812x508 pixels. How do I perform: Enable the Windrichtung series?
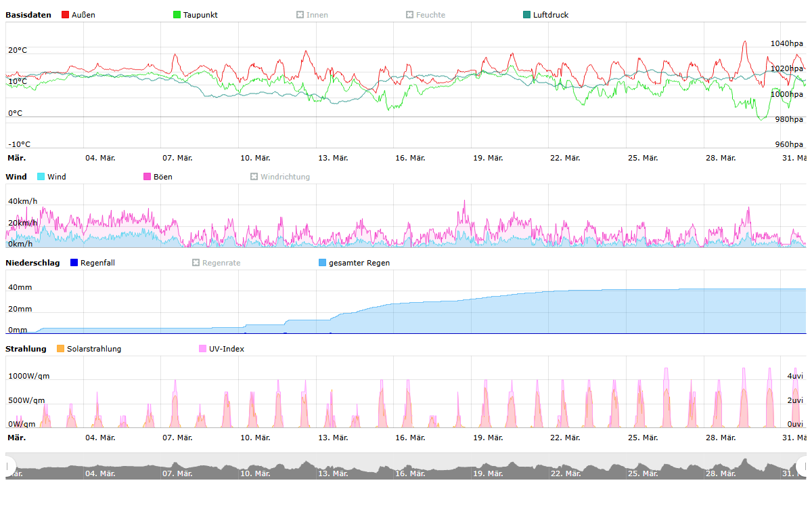[254, 177]
